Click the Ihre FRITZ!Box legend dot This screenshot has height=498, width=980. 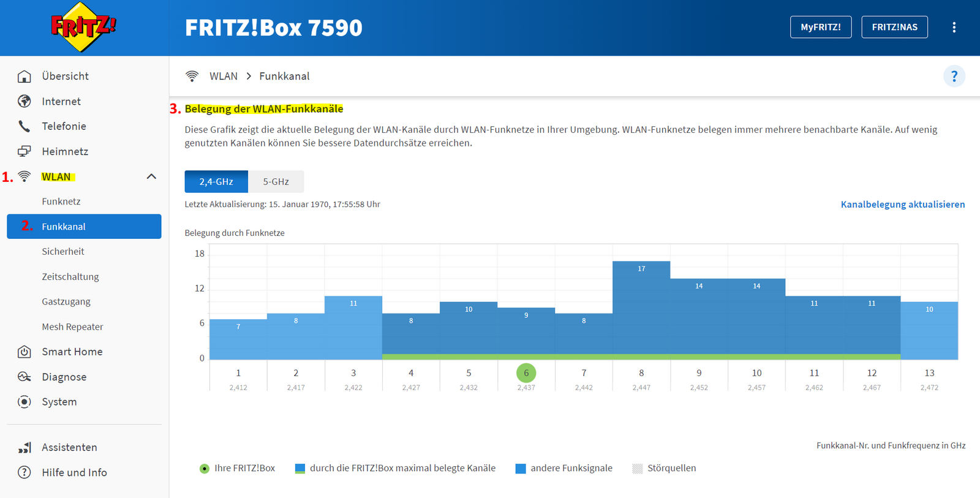tap(205, 469)
